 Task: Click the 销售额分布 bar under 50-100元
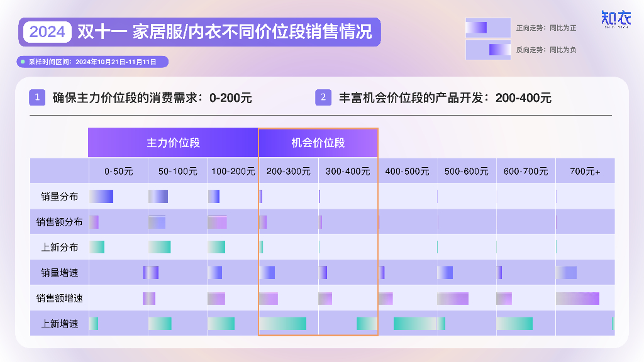click(x=157, y=222)
